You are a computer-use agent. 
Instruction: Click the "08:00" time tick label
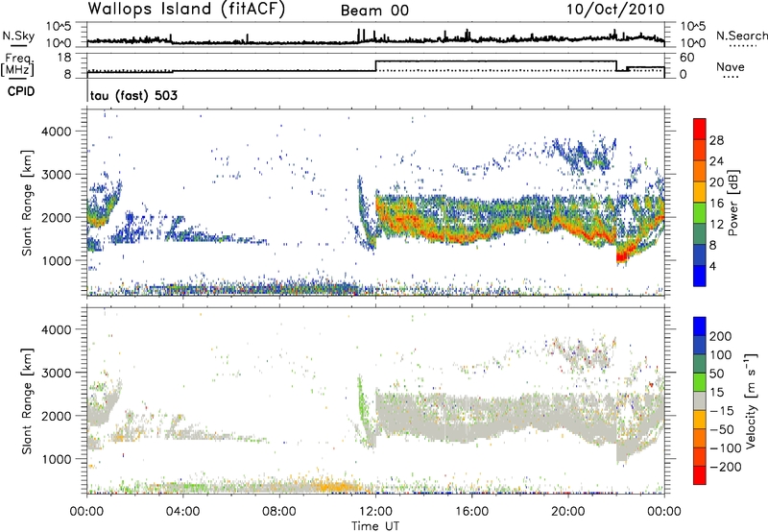coord(279,512)
